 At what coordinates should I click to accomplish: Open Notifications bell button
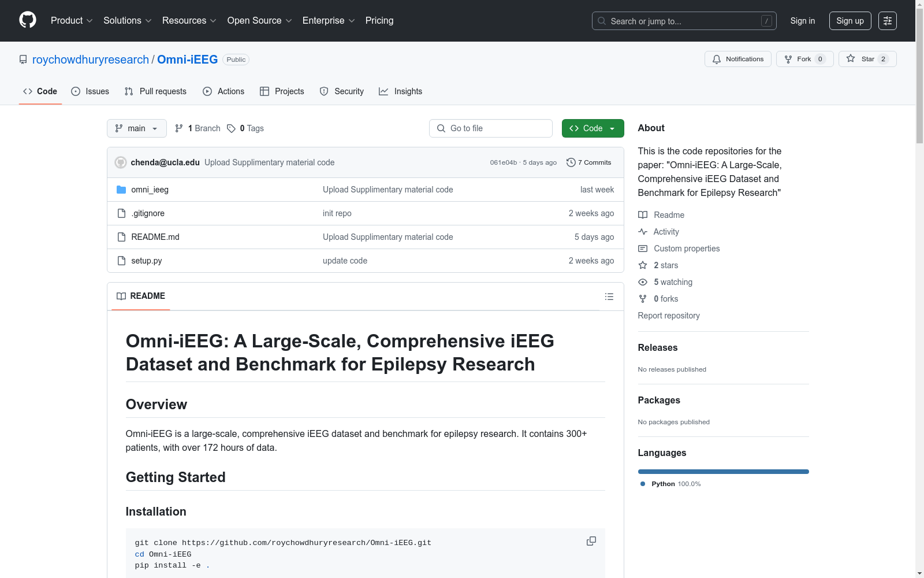(x=737, y=59)
